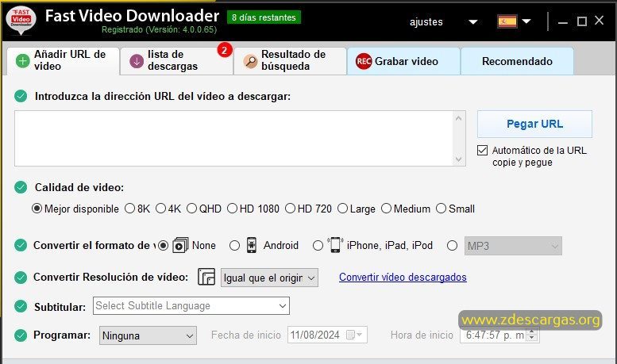Click green check icon beside Introduzca la dirección
The height and width of the screenshot is (364, 617).
click(21, 96)
